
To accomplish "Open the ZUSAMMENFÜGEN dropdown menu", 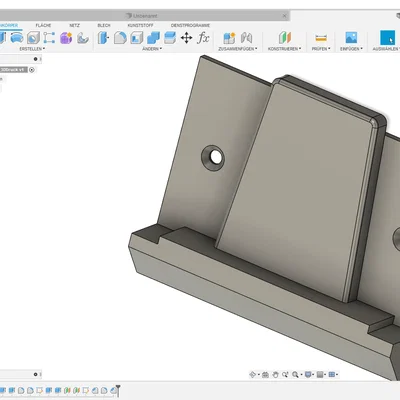I will (x=238, y=49).
